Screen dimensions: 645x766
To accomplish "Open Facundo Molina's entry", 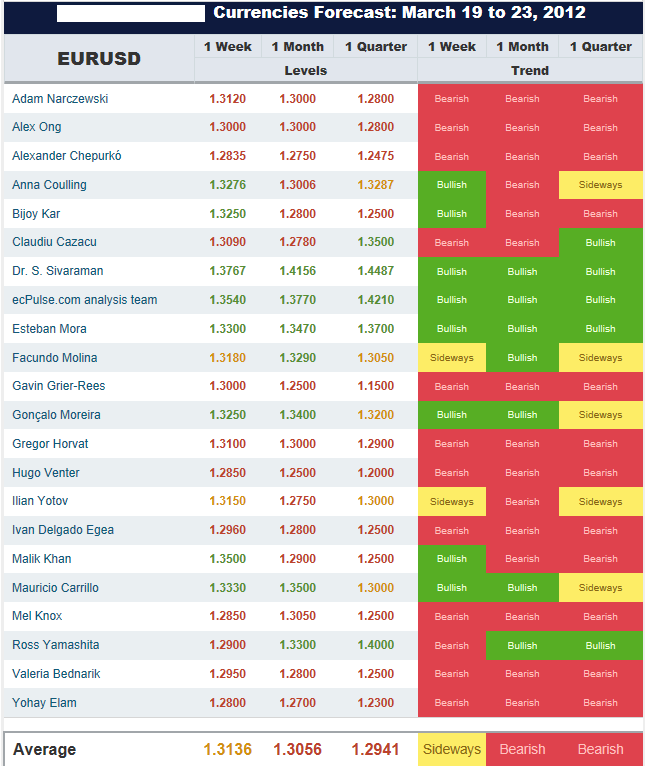I will click(x=55, y=358).
